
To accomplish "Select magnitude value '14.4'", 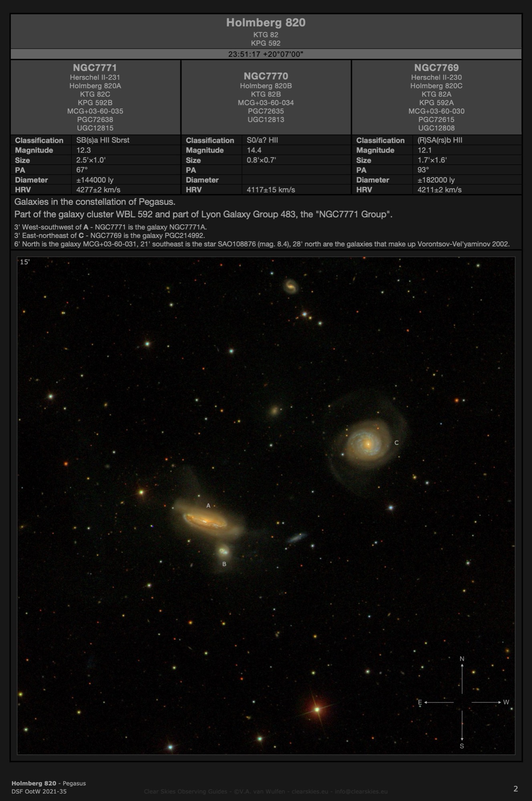I will [254, 150].
